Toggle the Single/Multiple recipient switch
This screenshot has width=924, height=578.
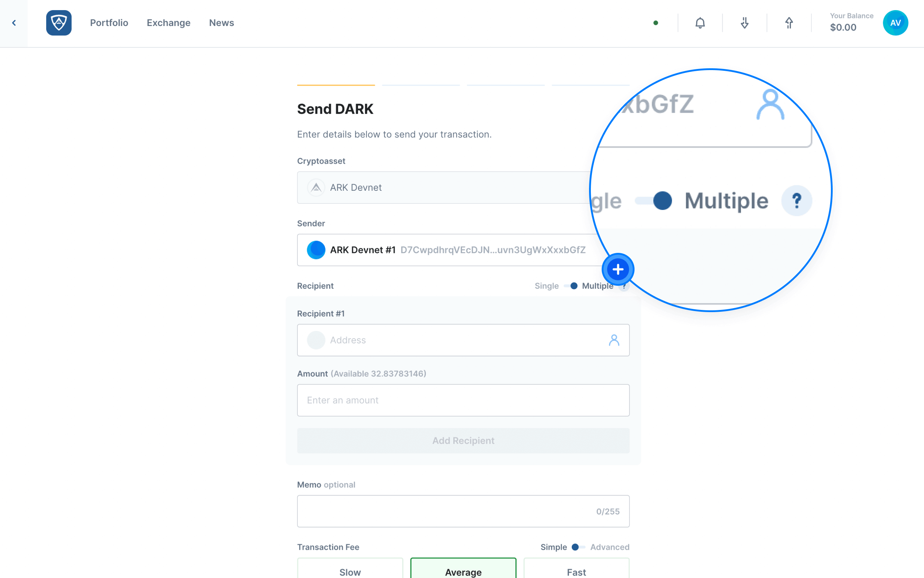click(x=570, y=286)
